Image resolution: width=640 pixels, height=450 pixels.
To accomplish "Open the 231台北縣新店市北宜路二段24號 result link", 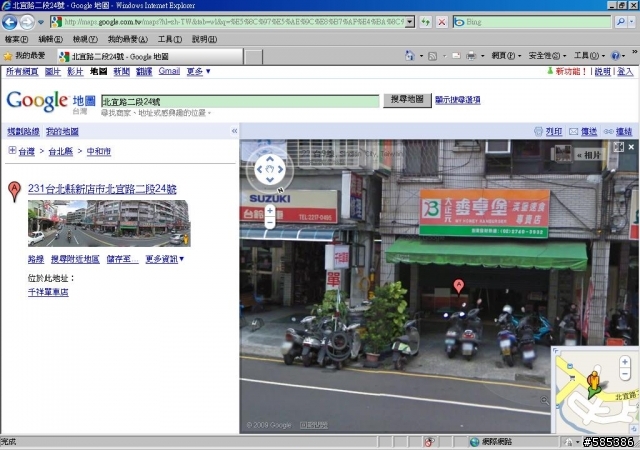I will tap(102, 189).
